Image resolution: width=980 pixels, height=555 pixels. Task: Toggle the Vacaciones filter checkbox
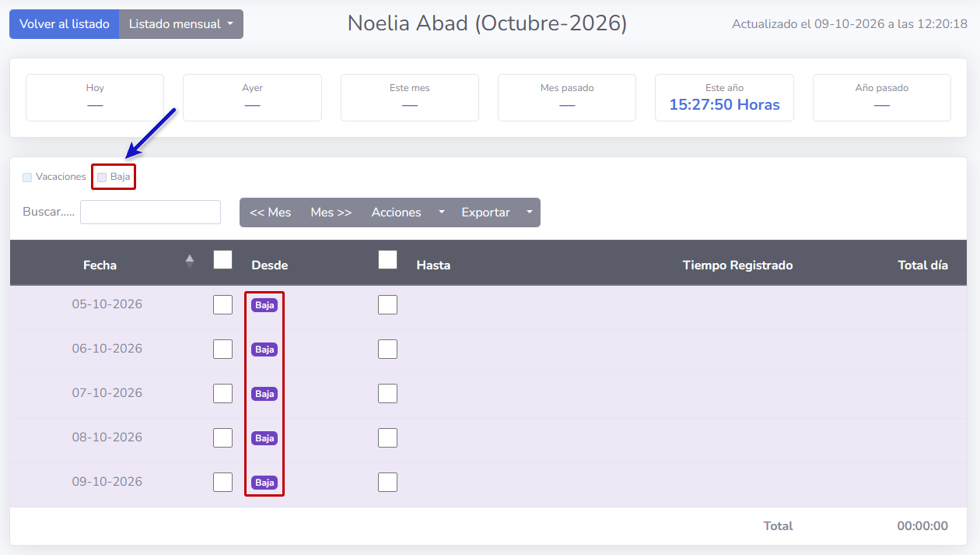27,177
